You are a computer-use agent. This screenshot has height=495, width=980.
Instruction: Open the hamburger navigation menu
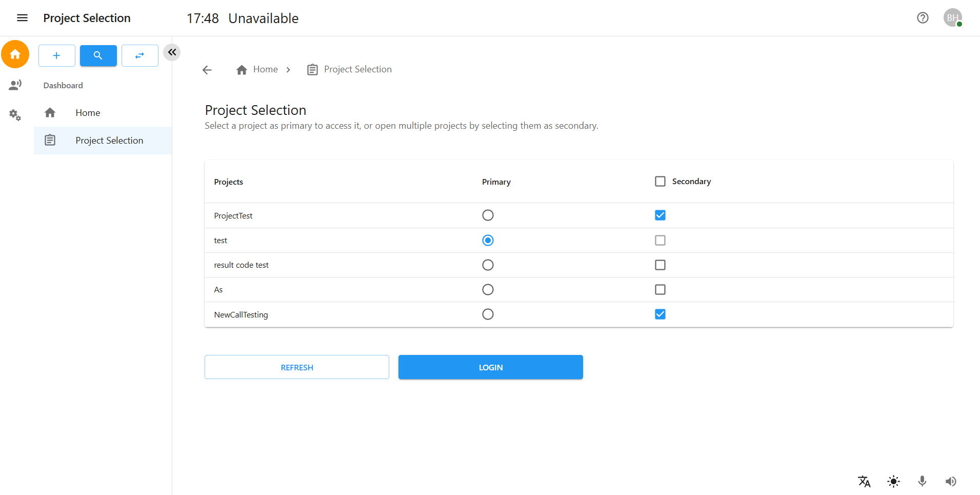coord(23,18)
